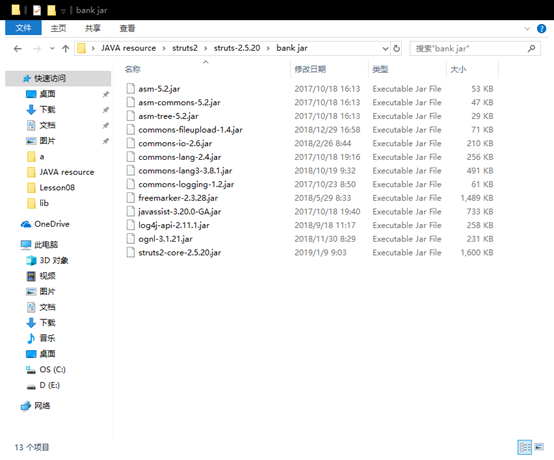Open the 查看 ribbon tab
The height and width of the screenshot is (460, 554).
pos(127,28)
